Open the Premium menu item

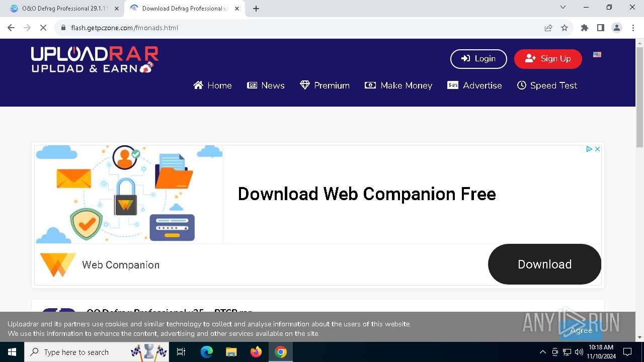pyautogui.click(x=325, y=85)
